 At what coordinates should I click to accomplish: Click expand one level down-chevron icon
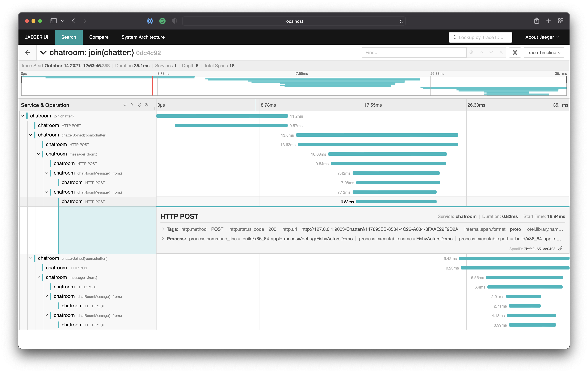click(125, 105)
